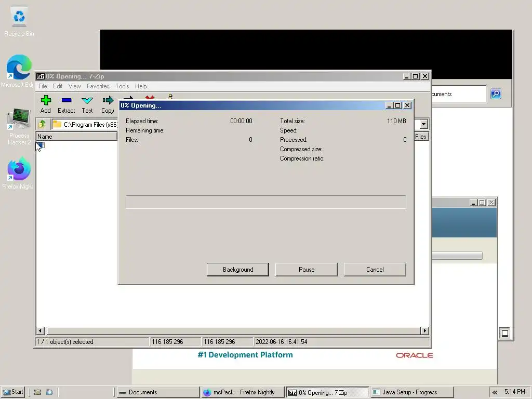Viewport: 532px width, 399px height.
Task: Click the taskbar clock showing 5:14 PM
Action: pyautogui.click(x=515, y=392)
